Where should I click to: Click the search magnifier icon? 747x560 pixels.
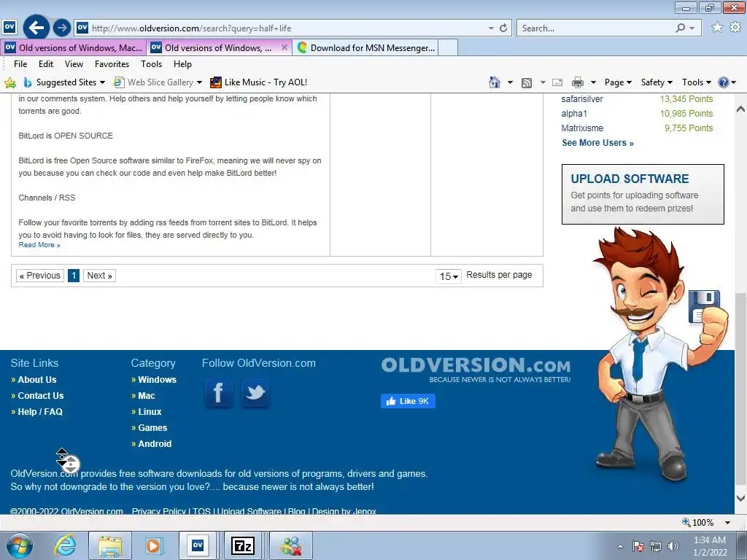pyautogui.click(x=681, y=28)
